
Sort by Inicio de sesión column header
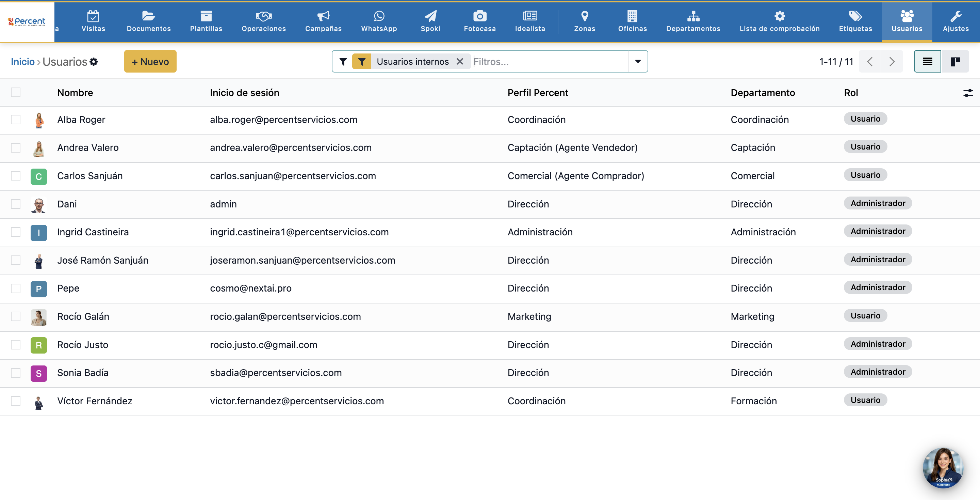click(244, 93)
